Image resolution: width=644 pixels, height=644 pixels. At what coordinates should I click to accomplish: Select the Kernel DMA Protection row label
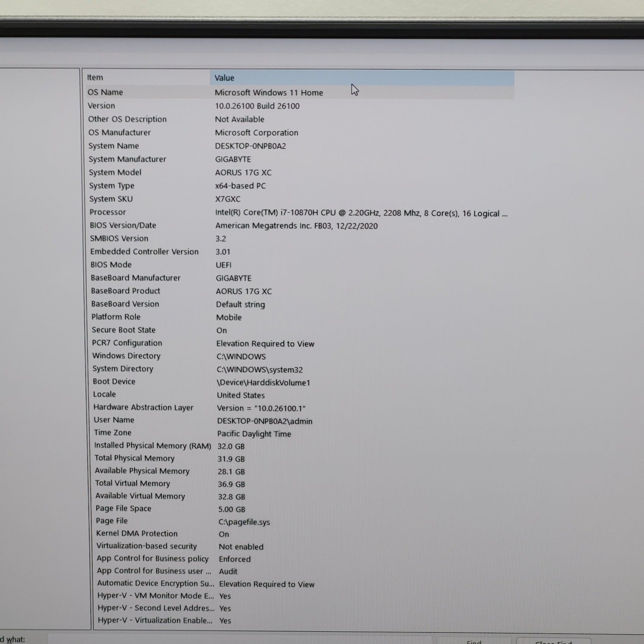point(137,533)
